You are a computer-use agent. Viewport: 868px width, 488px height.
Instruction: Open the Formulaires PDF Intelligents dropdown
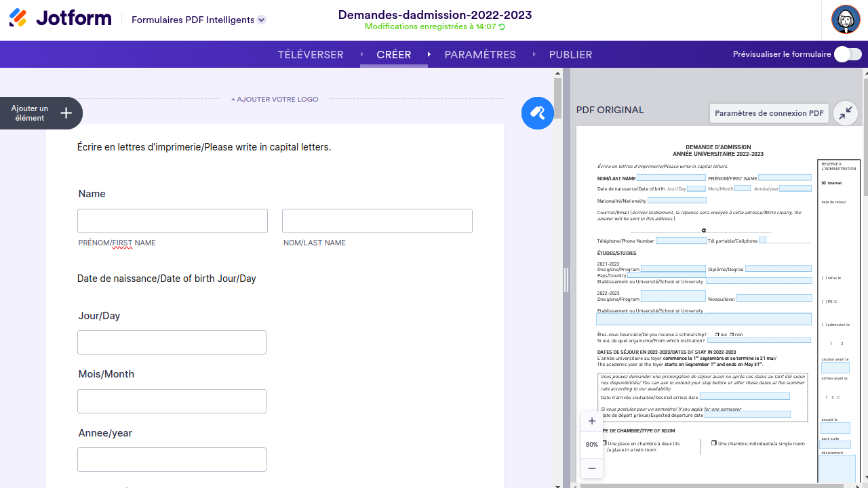(261, 20)
